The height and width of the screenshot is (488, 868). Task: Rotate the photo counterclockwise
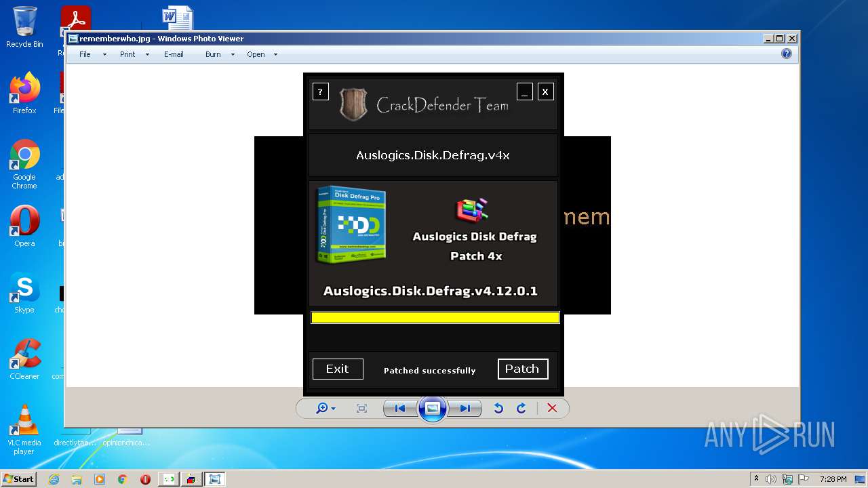(498, 408)
